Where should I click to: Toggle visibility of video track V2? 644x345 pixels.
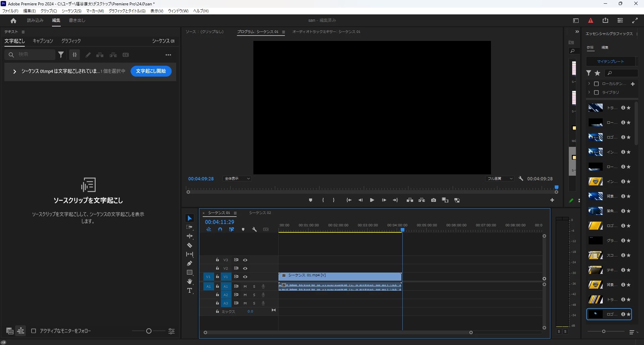(245, 268)
